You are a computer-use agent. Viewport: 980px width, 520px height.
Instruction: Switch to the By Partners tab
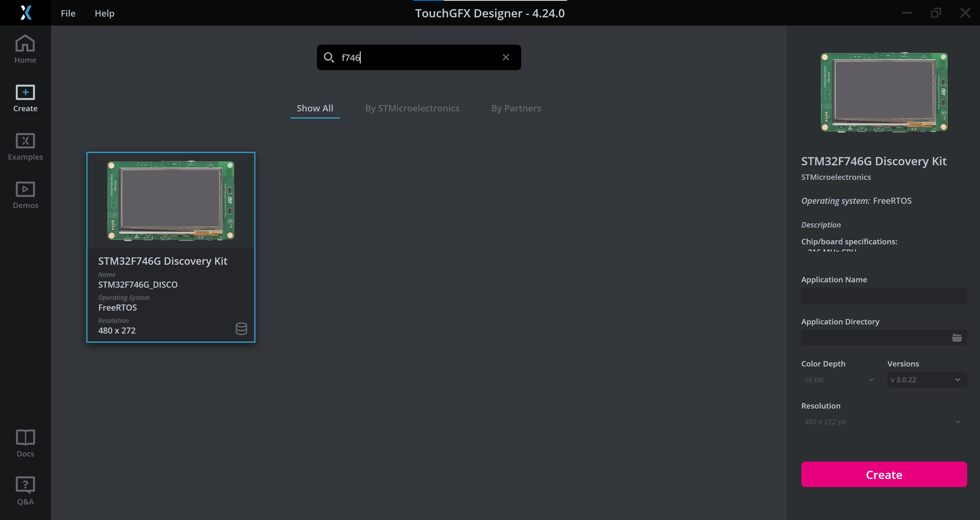click(x=516, y=108)
